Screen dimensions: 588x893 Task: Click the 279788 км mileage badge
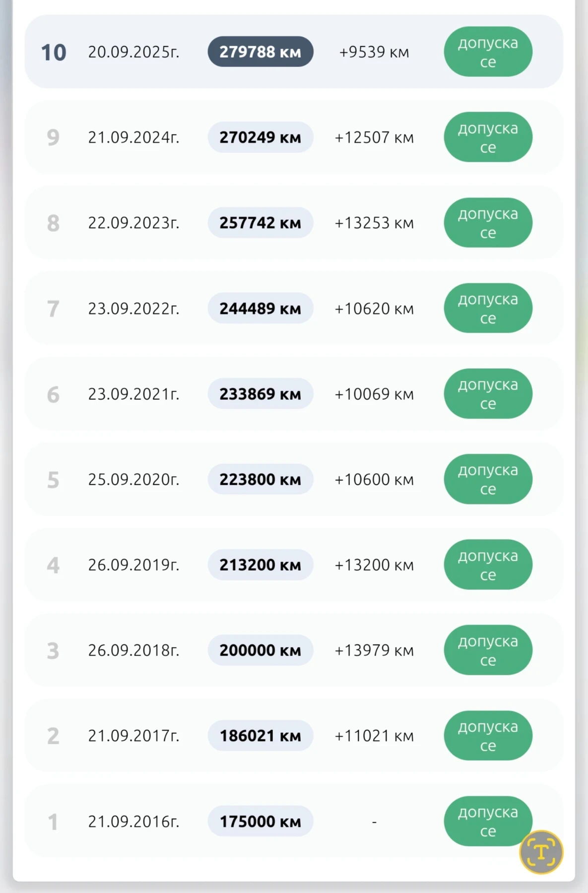point(260,52)
